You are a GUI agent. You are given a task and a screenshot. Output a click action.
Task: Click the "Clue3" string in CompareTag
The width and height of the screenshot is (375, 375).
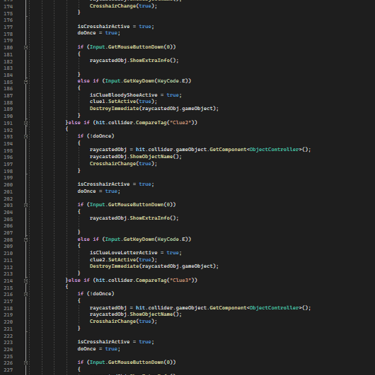180,280
